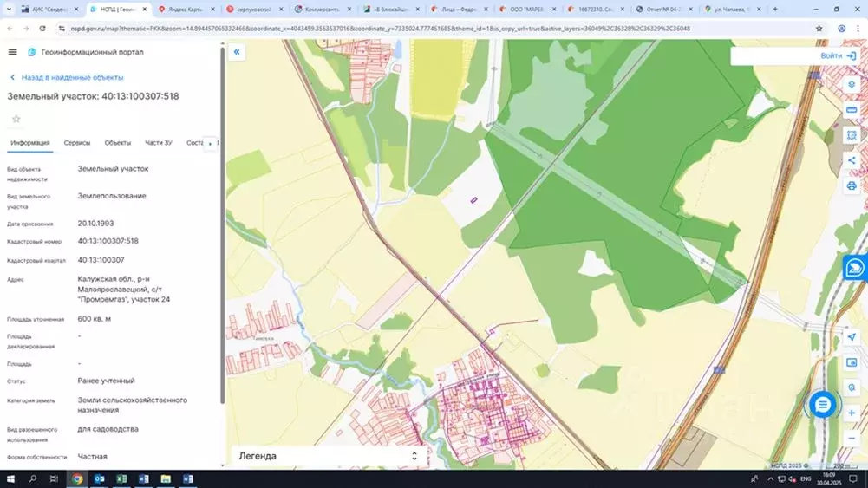Open the blue assistant side widget
The image size is (868, 488).
855,268
